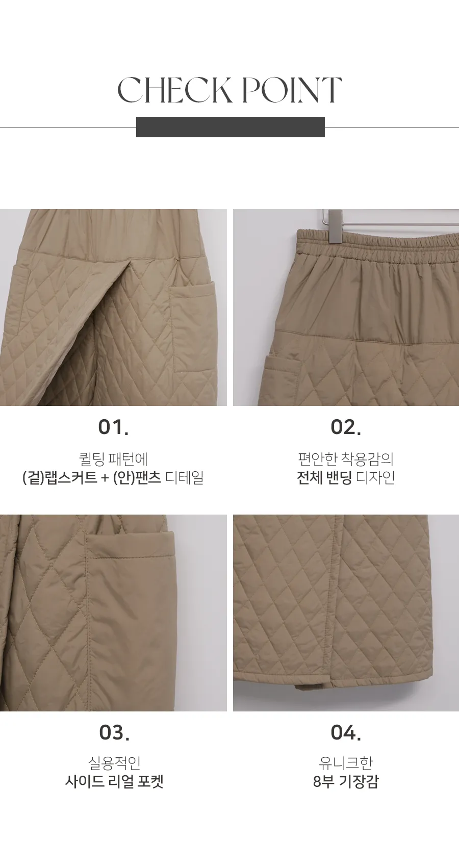The width and height of the screenshot is (459, 868).
Task: Select the (겉)랩스커트 + (안)팬츠 디테일 text
Action: 113,478
